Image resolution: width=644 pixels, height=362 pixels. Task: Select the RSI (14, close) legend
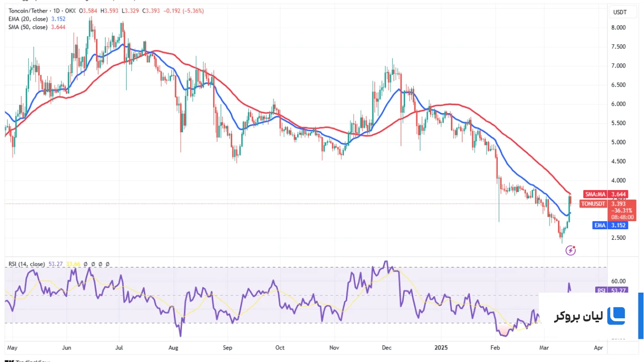pyautogui.click(x=26, y=264)
